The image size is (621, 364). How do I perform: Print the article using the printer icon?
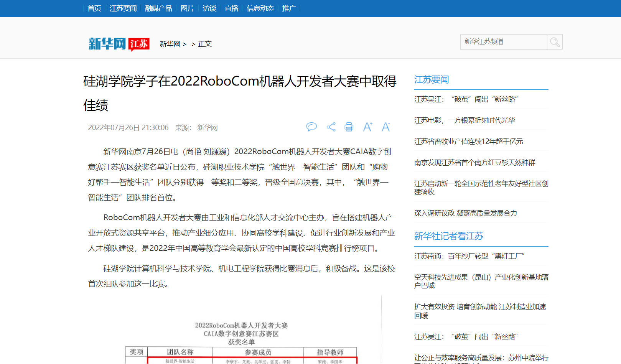tap(349, 127)
